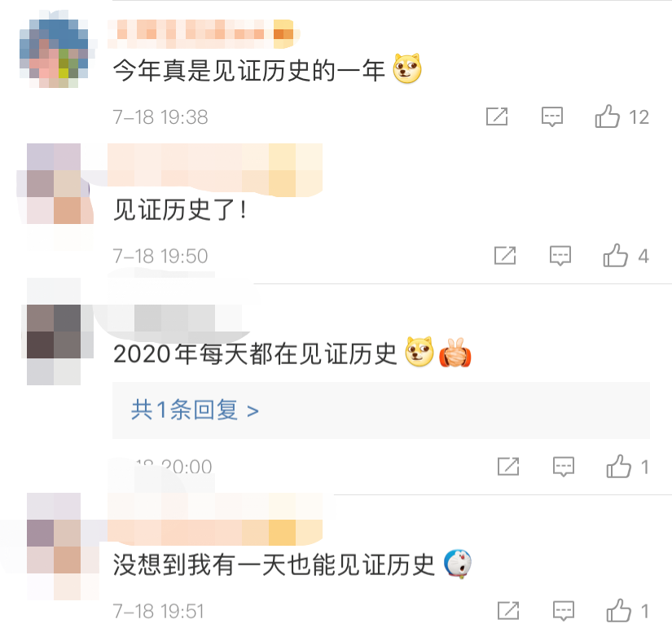Share the comment posted at 19:38
Viewport: 672px width, 628px height.
pos(497,116)
